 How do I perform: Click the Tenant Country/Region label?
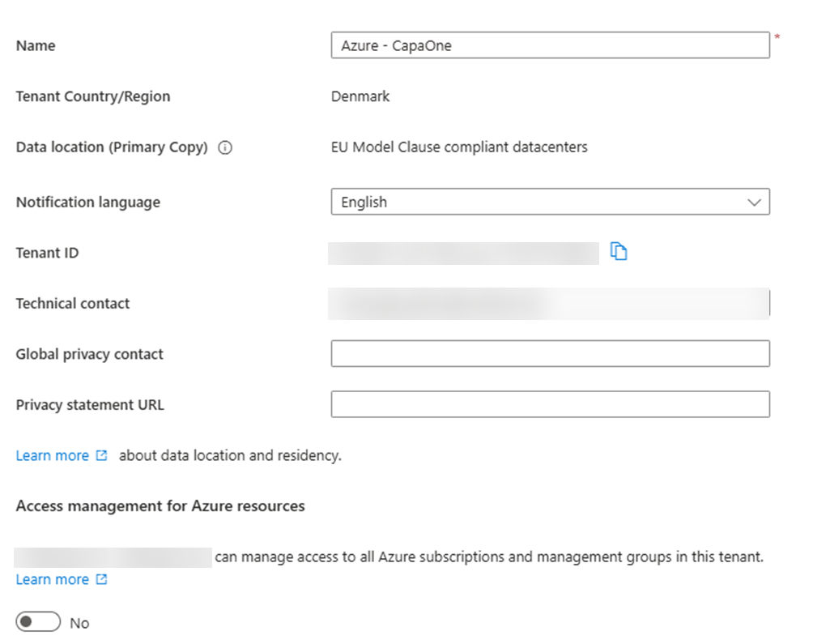pos(93,97)
